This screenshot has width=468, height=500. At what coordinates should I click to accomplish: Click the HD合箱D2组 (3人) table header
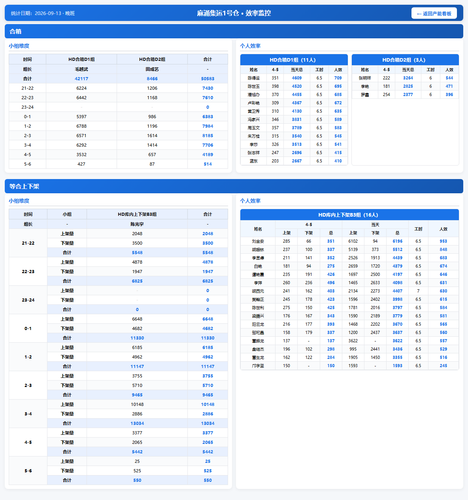[x=405, y=60]
